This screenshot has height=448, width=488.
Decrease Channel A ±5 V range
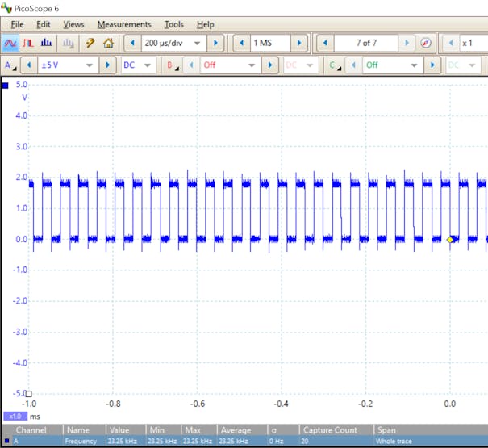(29, 65)
